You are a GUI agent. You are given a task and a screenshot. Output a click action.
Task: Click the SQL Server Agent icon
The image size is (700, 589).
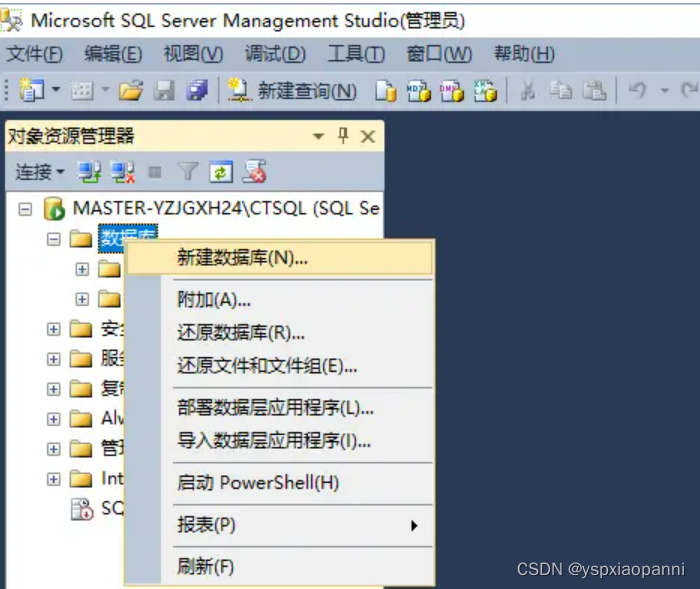[82, 509]
